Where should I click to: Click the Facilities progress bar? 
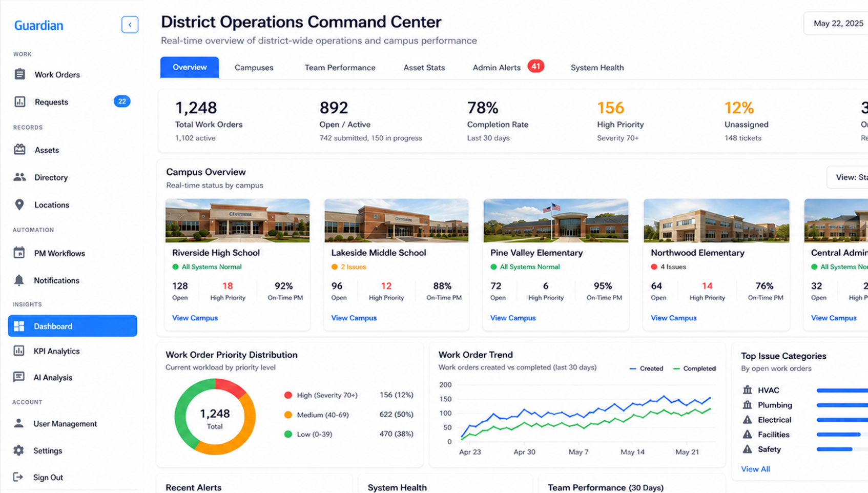click(x=842, y=435)
